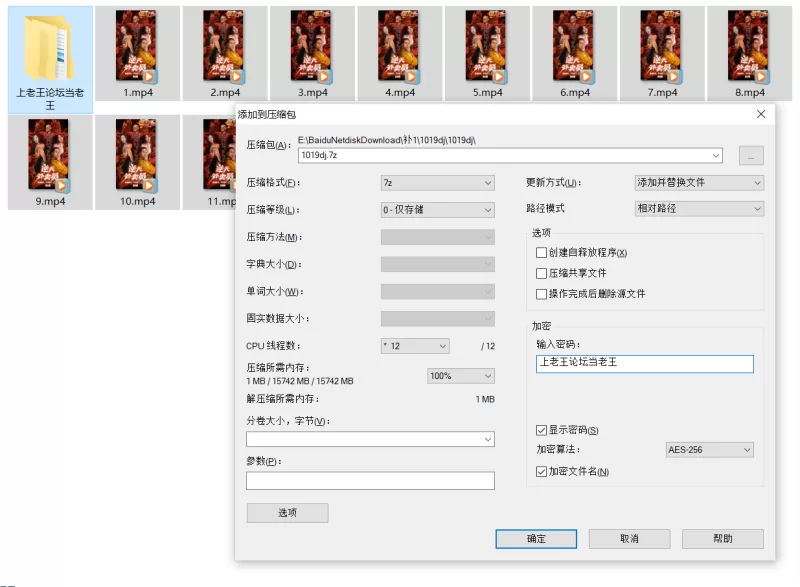Click the 确定 button
The width and height of the screenshot is (800, 587).
[x=536, y=539]
